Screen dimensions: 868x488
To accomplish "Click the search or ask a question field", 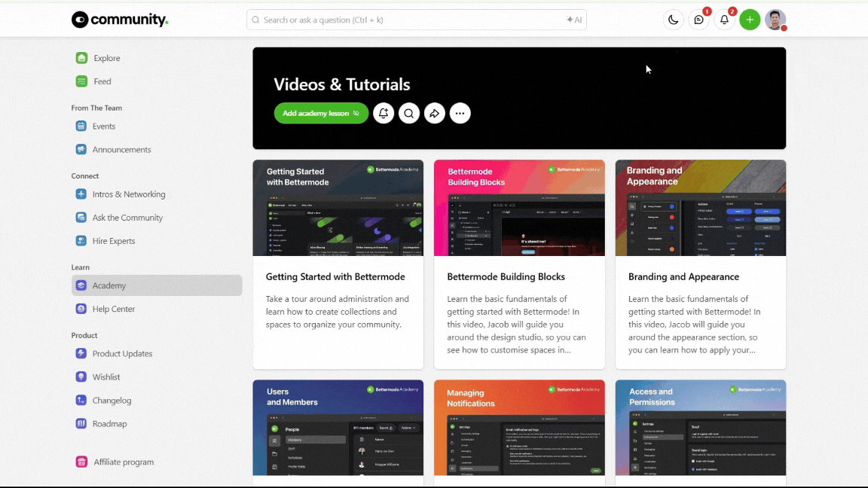I will click(407, 20).
